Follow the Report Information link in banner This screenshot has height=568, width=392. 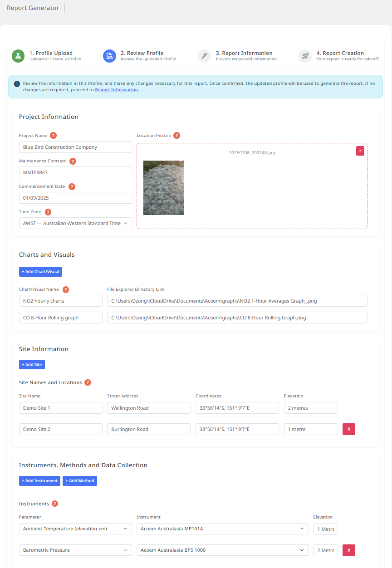(117, 90)
